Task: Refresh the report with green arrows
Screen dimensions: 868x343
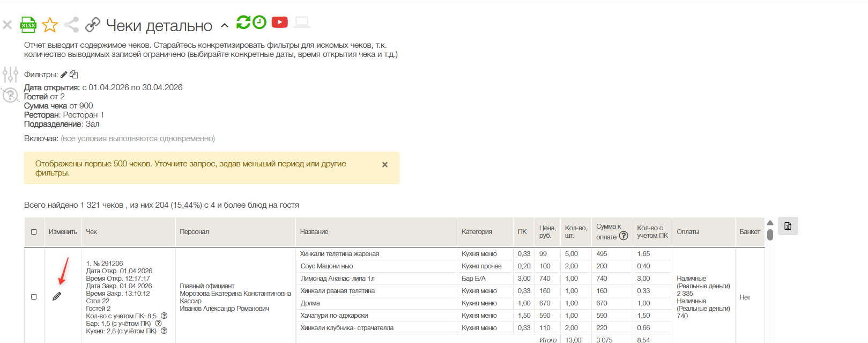Action: click(243, 22)
